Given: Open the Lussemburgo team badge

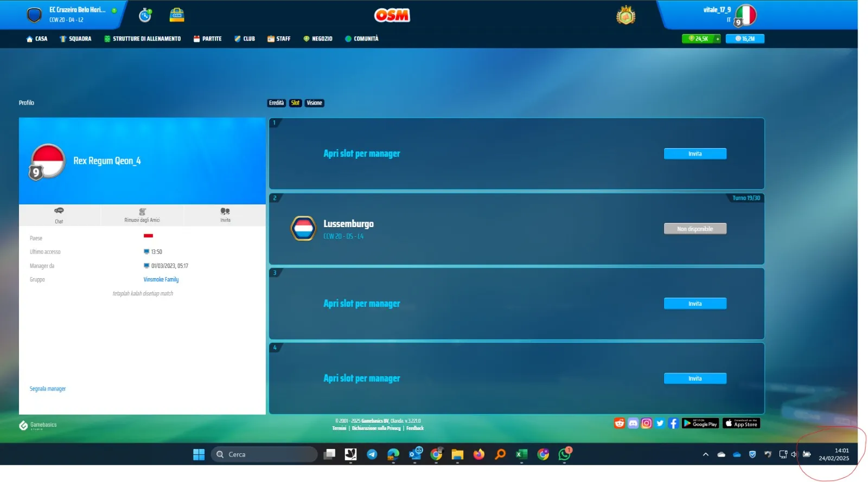Looking at the screenshot, I should (x=303, y=229).
